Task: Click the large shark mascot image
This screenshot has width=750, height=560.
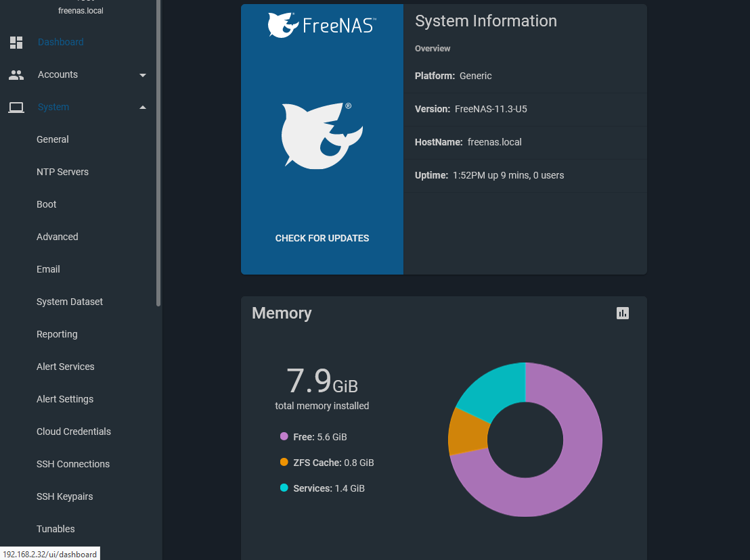Action: point(322,136)
